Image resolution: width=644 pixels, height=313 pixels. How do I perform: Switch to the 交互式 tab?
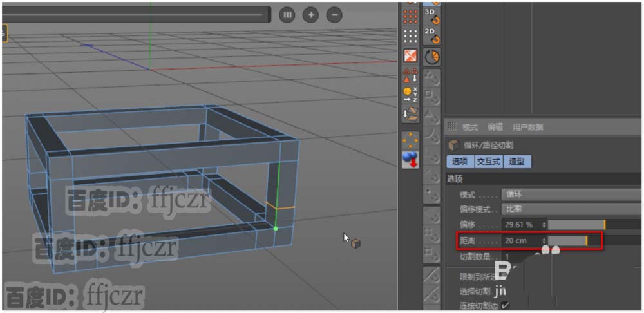click(489, 162)
